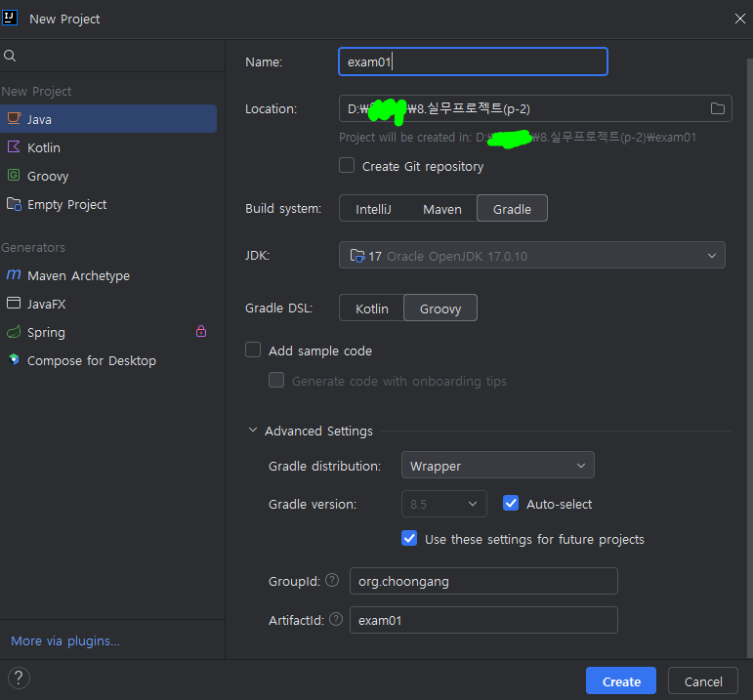Open More via plugins link
753x700 pixels.
tap(65, 640)
